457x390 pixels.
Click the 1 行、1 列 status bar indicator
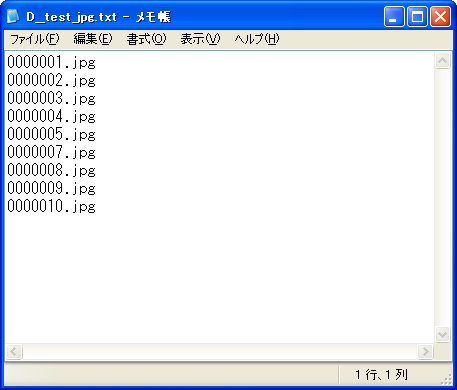(x=381, y=375)
